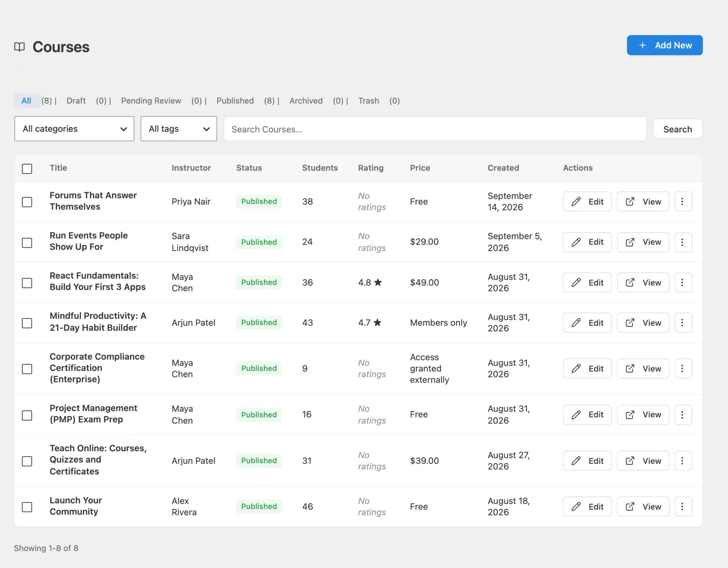Click the Search button
The height and width of the screenshot is (568, 728).
coord(677,129)
